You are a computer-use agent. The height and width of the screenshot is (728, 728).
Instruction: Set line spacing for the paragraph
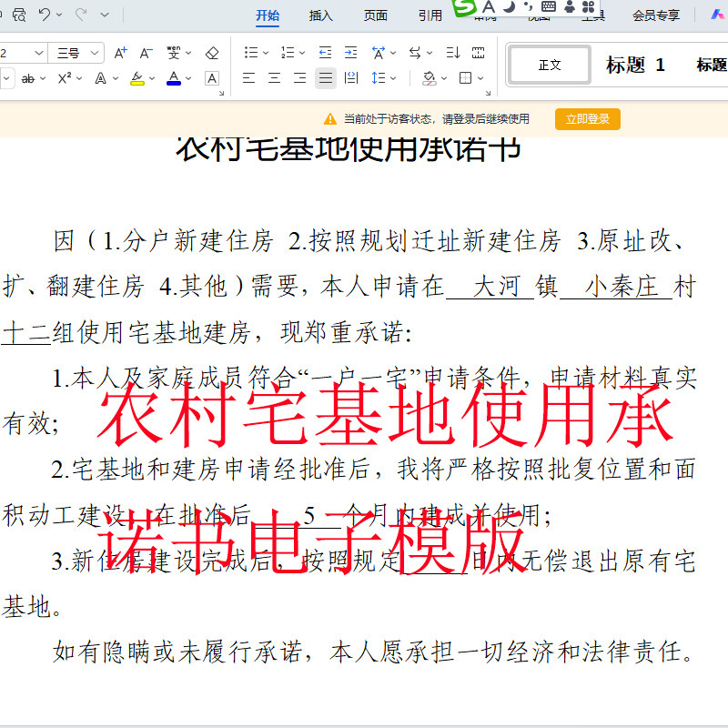pos(379,78)
